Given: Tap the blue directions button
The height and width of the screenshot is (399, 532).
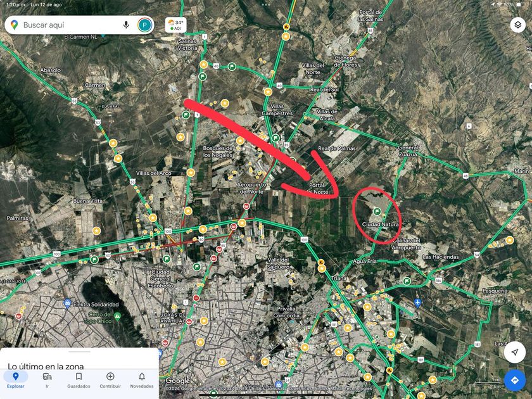Looking at the screenshot, I should (x=515, y=380).
